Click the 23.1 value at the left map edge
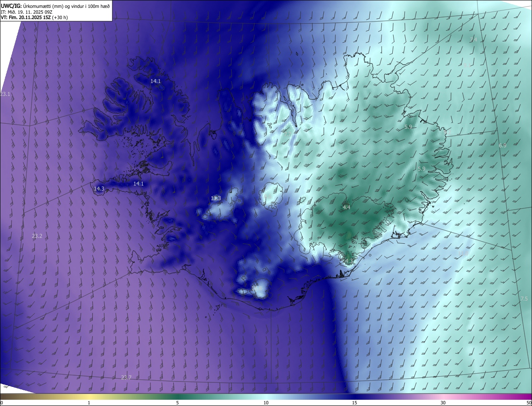The width and height of the screenshot is (532, 406). click(5, 94)
